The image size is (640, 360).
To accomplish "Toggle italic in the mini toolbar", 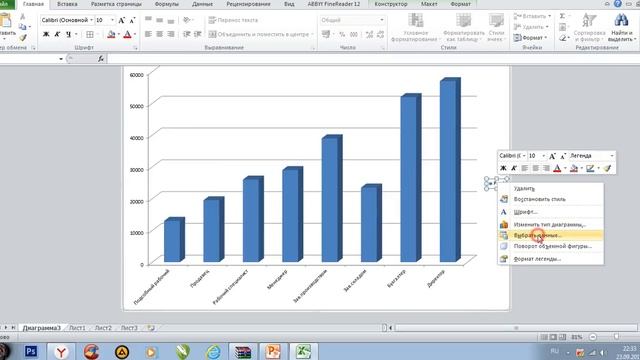I will click(514, 168).
